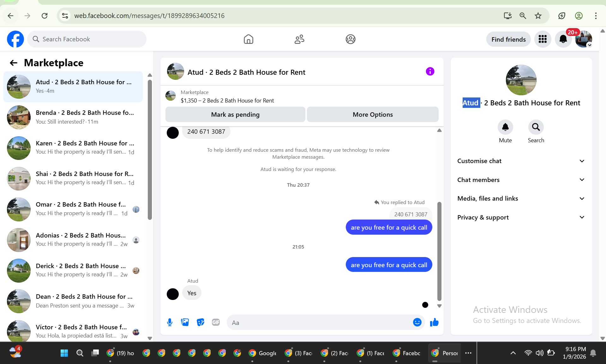Expand Customise chat section
This screenshot has height=364, width=606.
point(521,161)
